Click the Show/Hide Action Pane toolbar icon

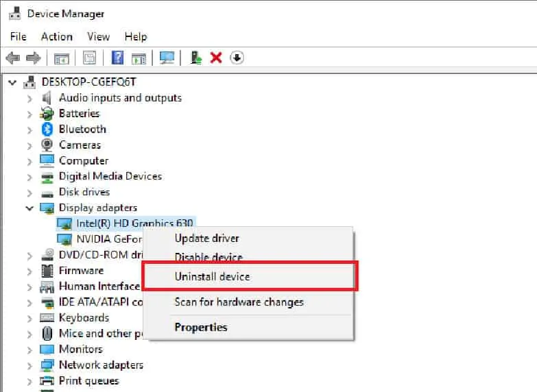coord(139,58)
